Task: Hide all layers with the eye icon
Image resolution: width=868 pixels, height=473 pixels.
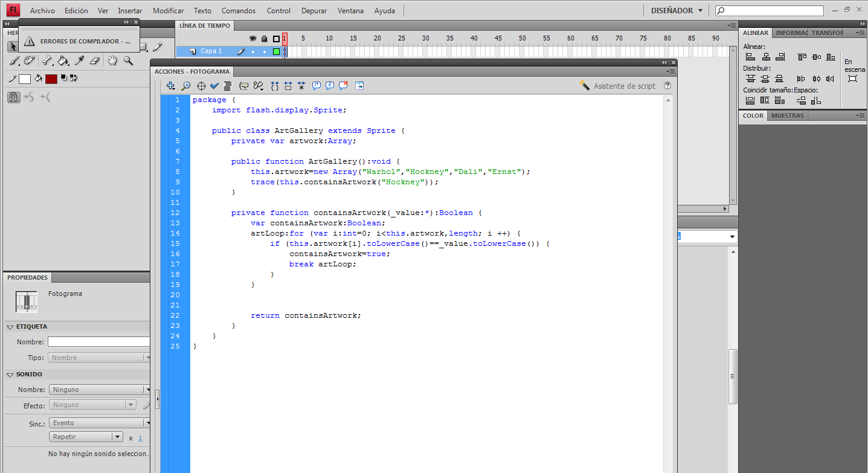Action: click(253, 38)
